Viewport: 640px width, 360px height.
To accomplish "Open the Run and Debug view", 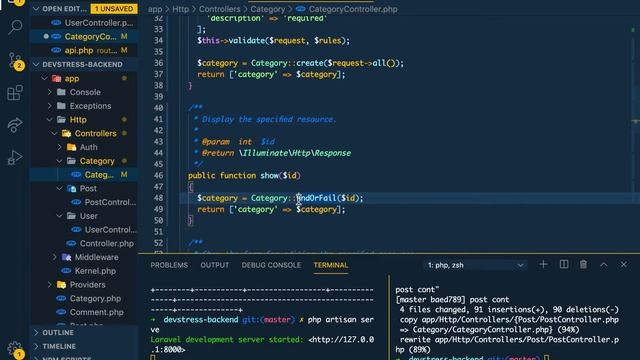I will click(15, 157).
